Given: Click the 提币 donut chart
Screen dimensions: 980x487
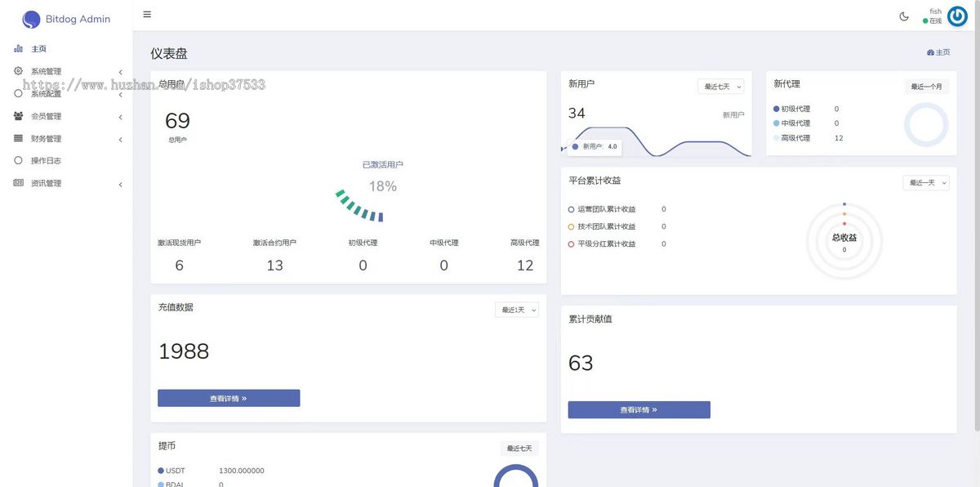Looking at the screenshot, I should (516, 476).
